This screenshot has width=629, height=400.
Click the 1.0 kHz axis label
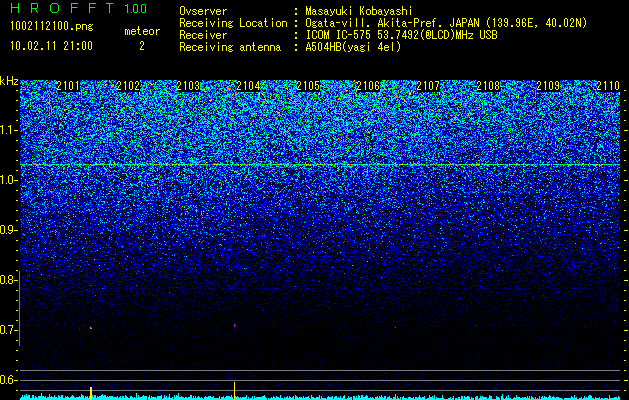click(8, 180)
